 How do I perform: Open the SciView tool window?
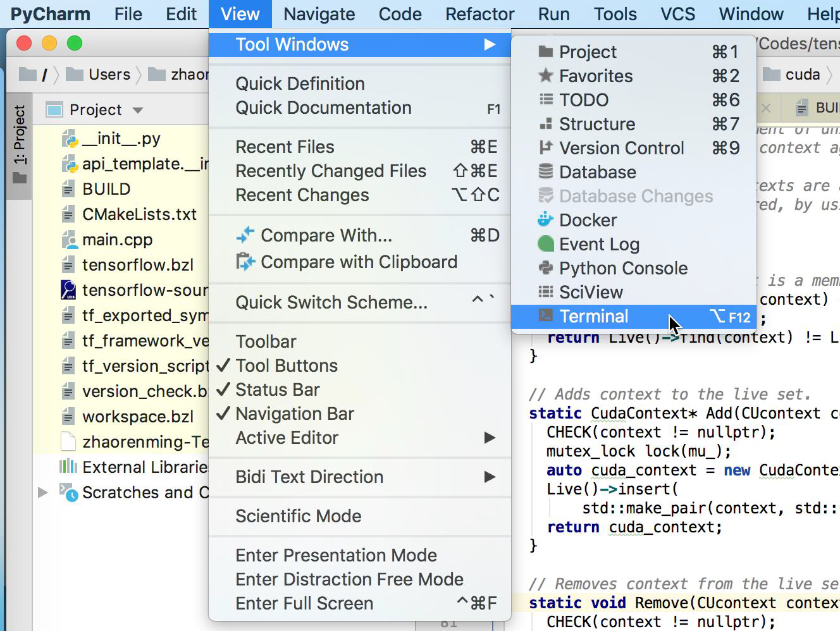591,293
